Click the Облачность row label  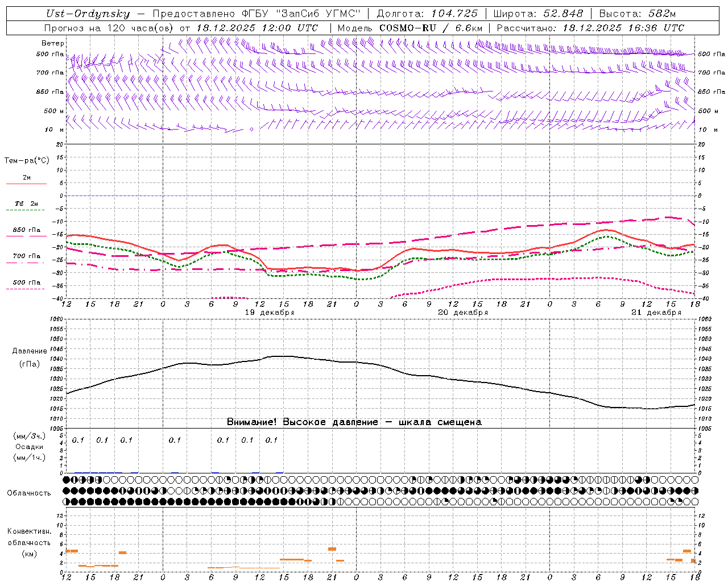pos(29,493)
